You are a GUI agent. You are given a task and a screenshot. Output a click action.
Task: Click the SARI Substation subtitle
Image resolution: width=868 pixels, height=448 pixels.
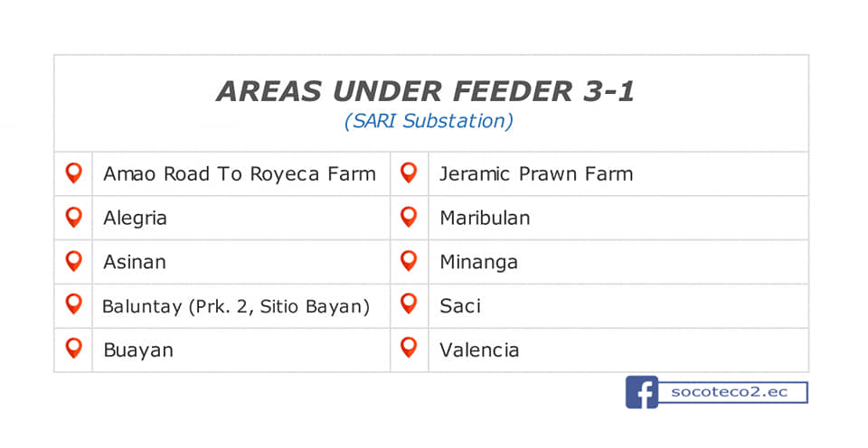[x=429, y=121]
